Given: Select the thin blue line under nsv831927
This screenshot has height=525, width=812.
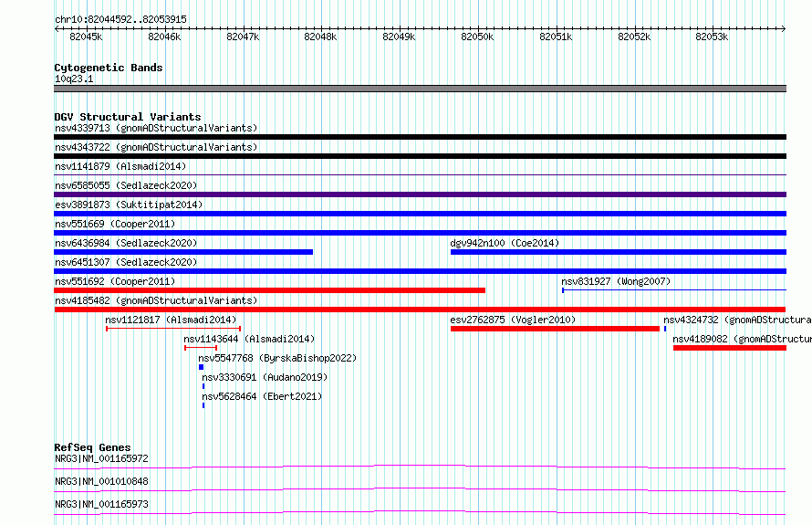Looking at the screenshot, I should [x=674, y=290].
